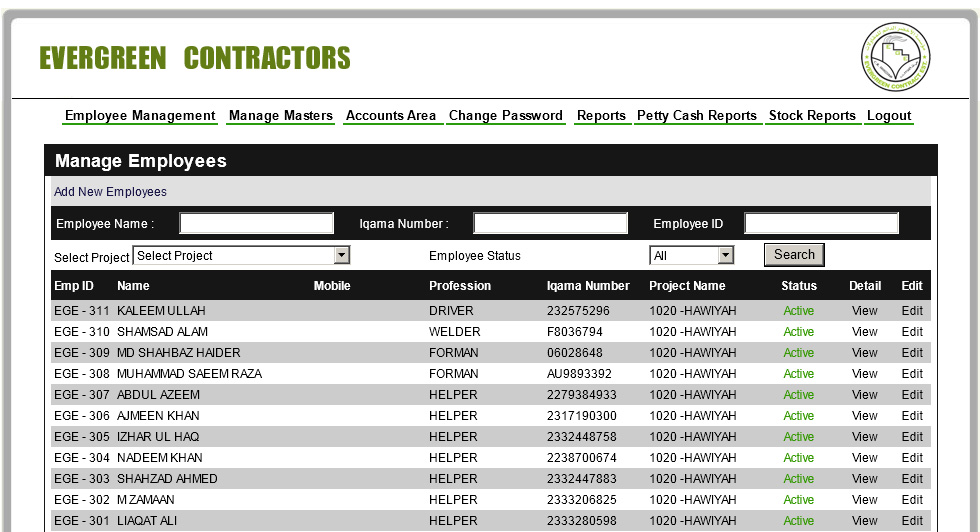Image resolution: width=980 pixels, height=532 pixels.
Task: Edit the M ZAMAAN record
Action: point(912,500)
